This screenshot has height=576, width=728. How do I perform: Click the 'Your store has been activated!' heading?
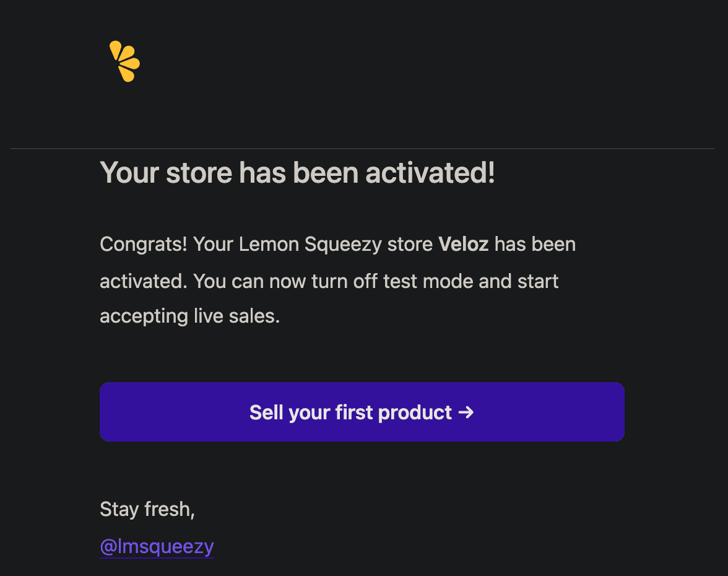(297, 173)
